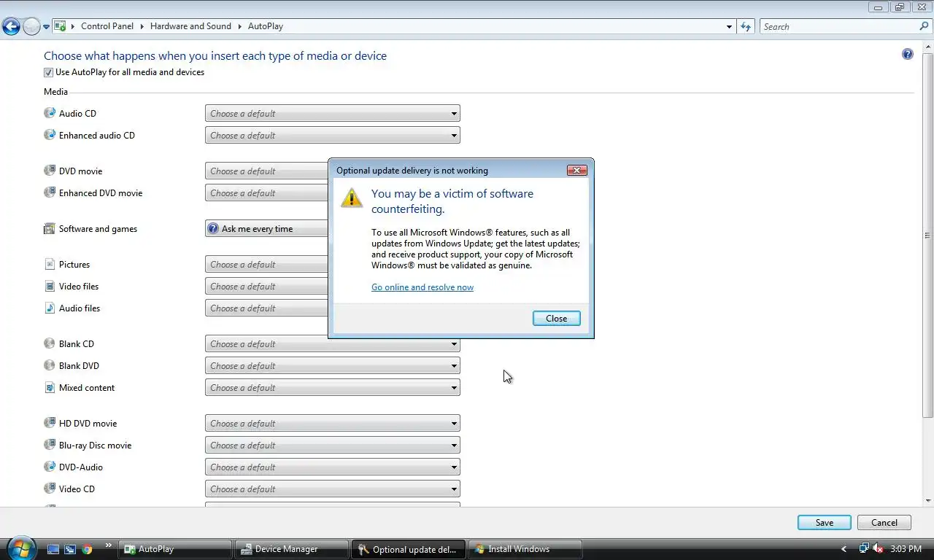Click the muted volume tray icon

point(878,548)
